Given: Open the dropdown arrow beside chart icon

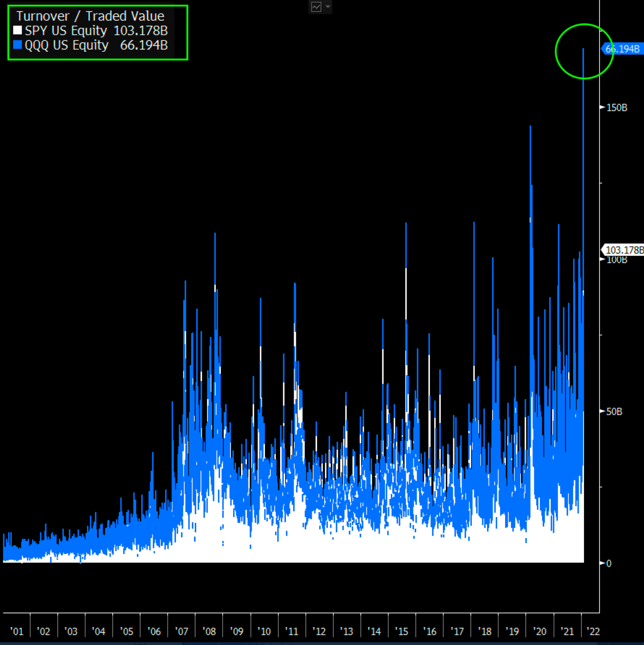Looking at the screenshot, I should point(328,7).
